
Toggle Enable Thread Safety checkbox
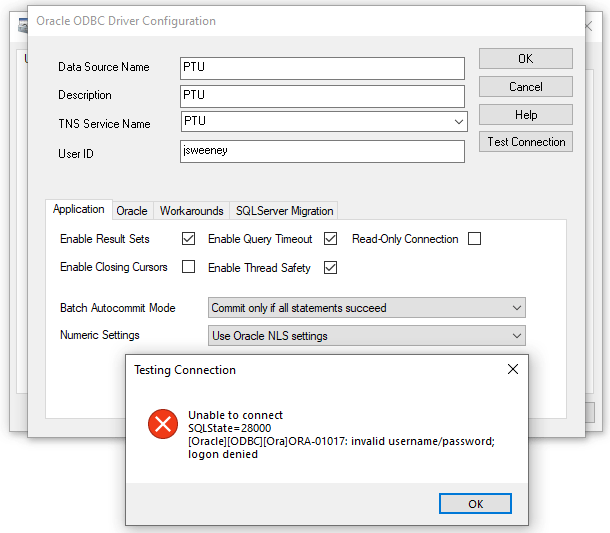(x=330, y=268)
